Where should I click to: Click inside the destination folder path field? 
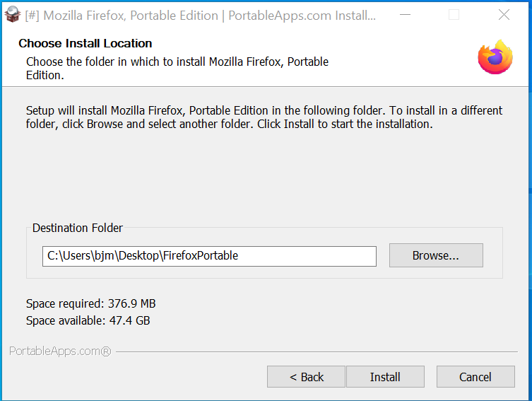(x=209, y=256)
